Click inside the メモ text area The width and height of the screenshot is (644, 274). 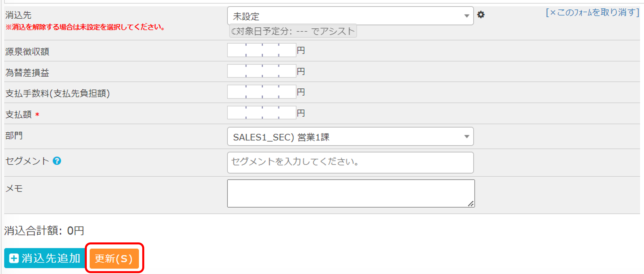(x=351, y=193)
